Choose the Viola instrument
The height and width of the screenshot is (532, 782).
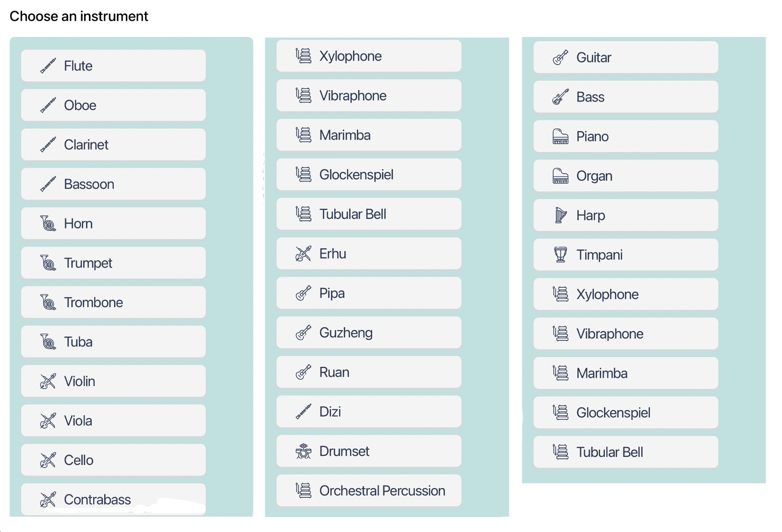click(113, 421)
